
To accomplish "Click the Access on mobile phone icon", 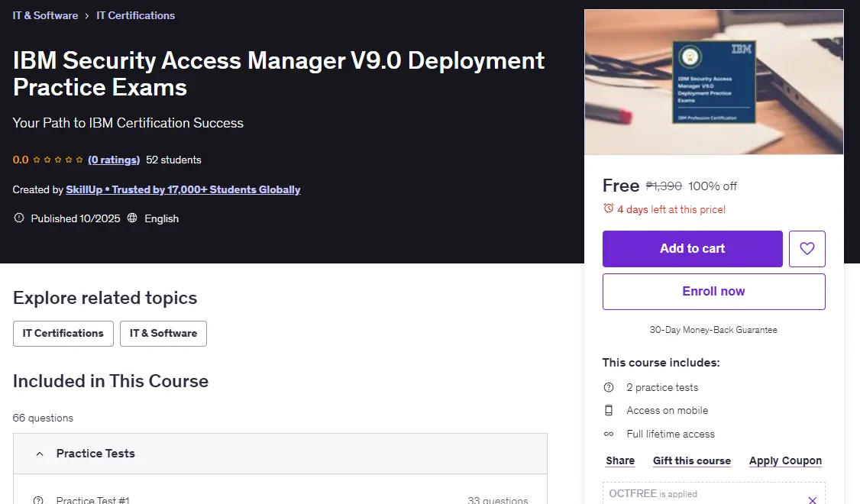I will (x=609, y=410).
